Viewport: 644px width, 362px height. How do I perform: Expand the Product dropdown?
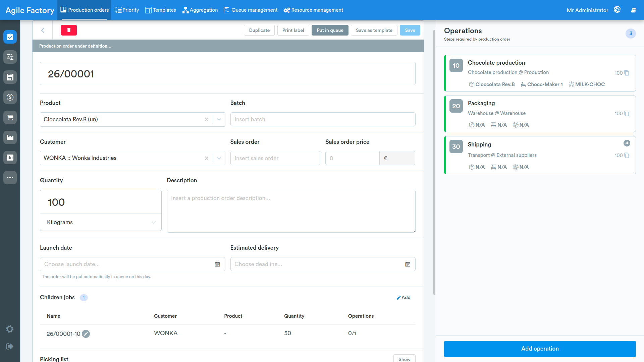(219, 119)
